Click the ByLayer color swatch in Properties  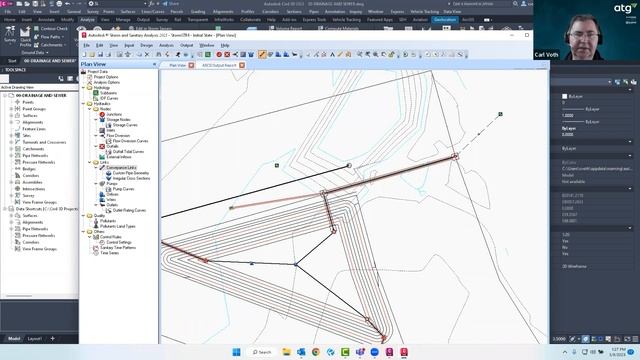pos(564,96)
